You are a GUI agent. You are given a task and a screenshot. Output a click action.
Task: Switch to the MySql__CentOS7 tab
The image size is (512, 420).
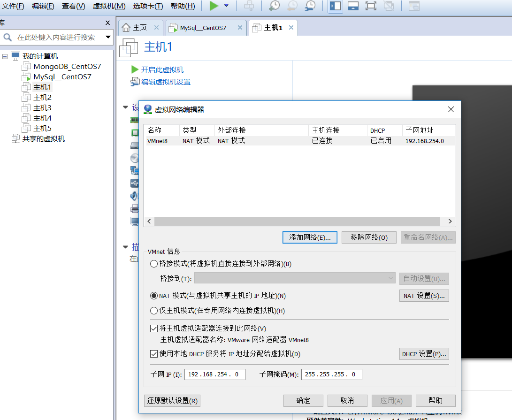coord(203,27)
